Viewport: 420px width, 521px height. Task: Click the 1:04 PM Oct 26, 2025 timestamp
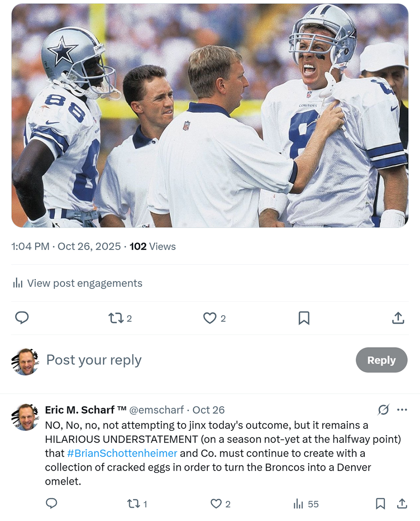[x=66, y=246]
